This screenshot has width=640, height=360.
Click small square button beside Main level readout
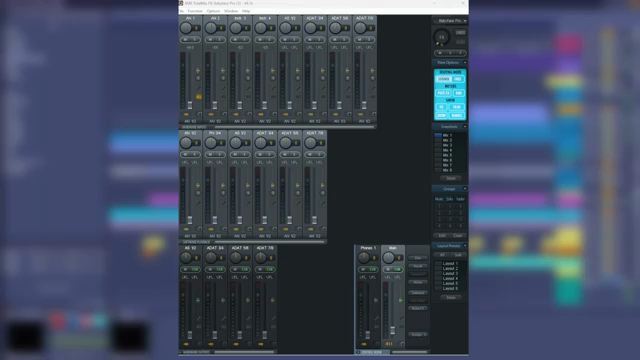402,344
